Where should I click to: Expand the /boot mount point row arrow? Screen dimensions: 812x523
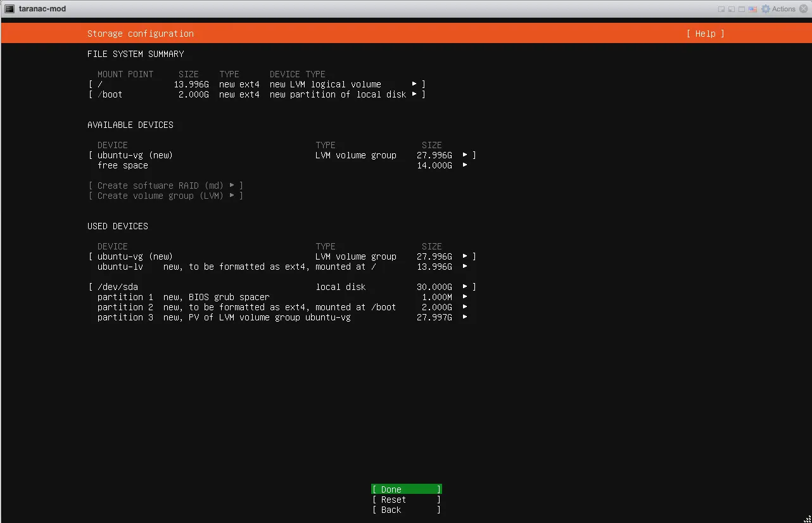(414, 94)
